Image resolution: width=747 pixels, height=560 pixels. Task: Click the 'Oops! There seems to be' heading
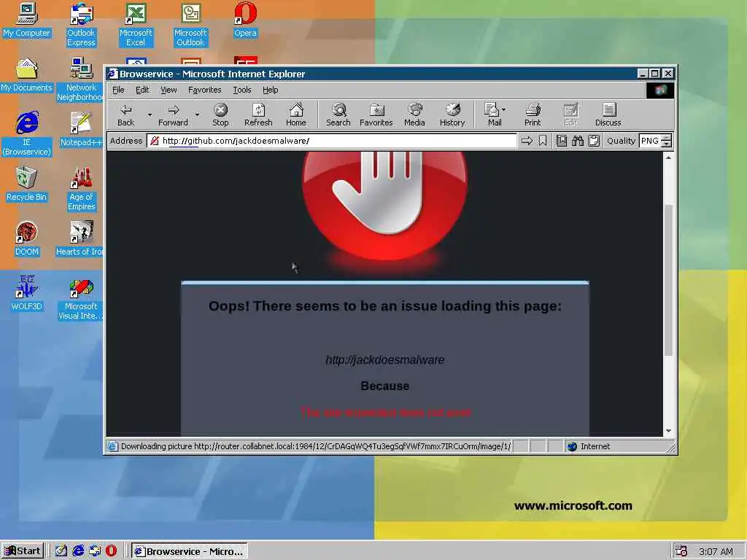click(x=385, y=306)
